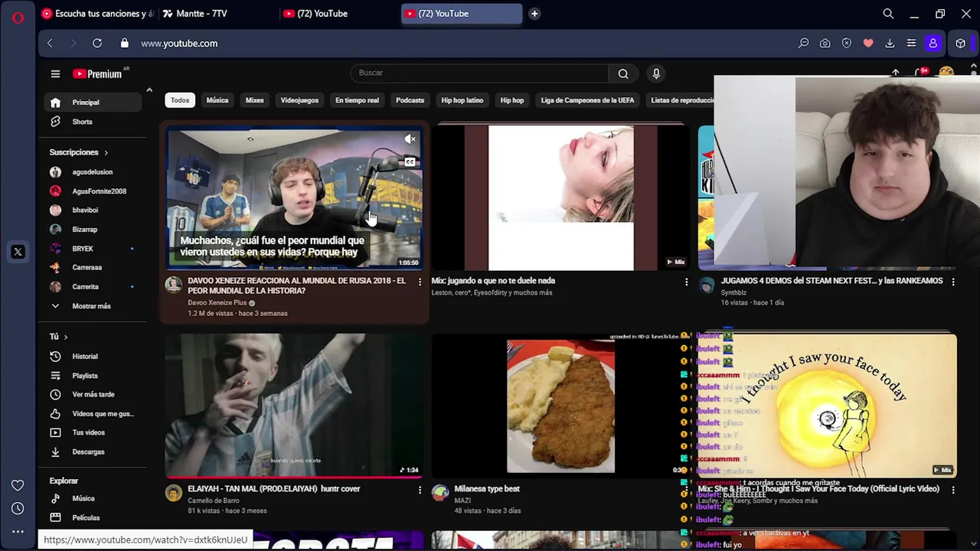Open Opera sidebar heart bookmarks icon
This screenshot has width=980, height=551.
[x=18, y=485]
